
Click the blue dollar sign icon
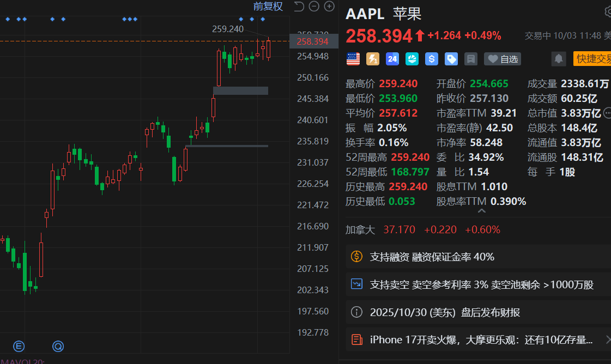(432, 59)
